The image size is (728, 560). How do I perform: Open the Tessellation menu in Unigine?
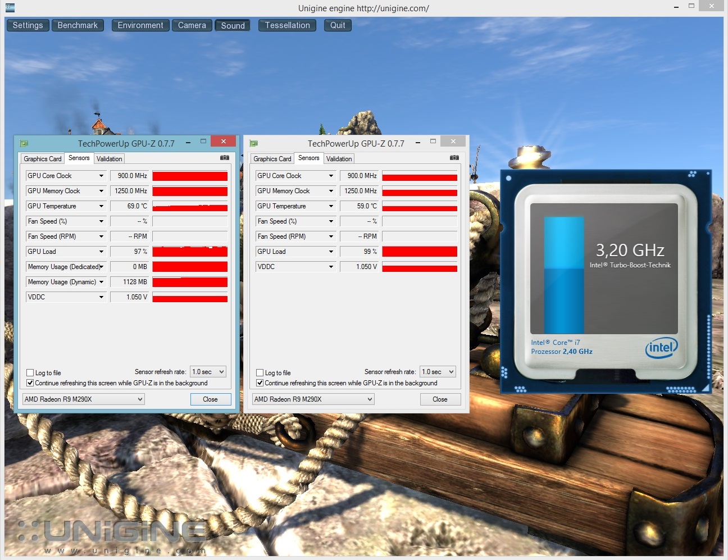(x=288, y=25)
